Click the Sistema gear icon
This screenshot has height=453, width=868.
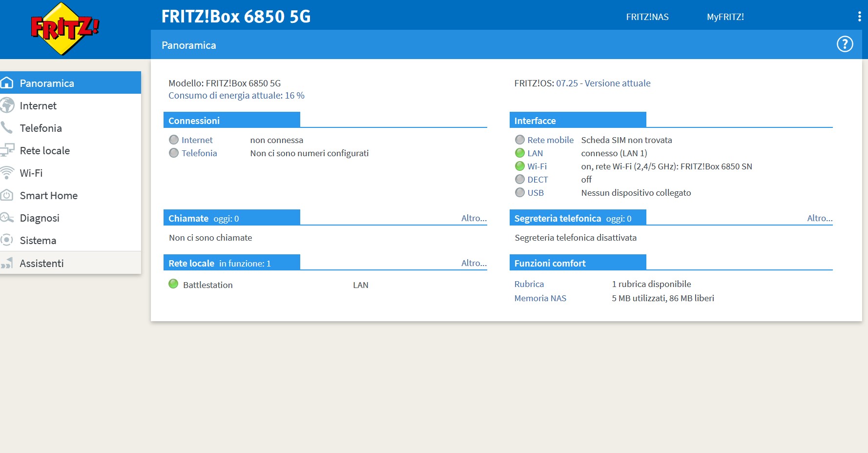coord(6,240)
